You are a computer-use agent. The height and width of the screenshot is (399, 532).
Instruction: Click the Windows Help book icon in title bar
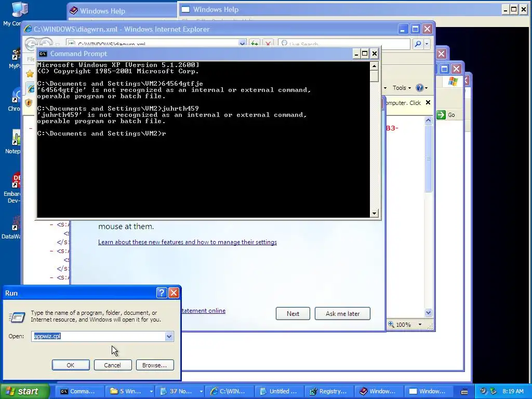(x=73, y=11)
